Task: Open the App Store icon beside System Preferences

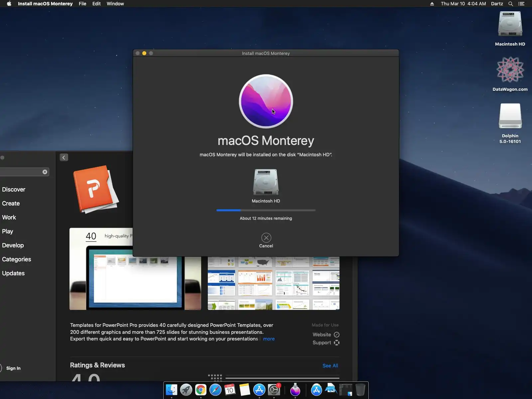Action: coord(259,390)
